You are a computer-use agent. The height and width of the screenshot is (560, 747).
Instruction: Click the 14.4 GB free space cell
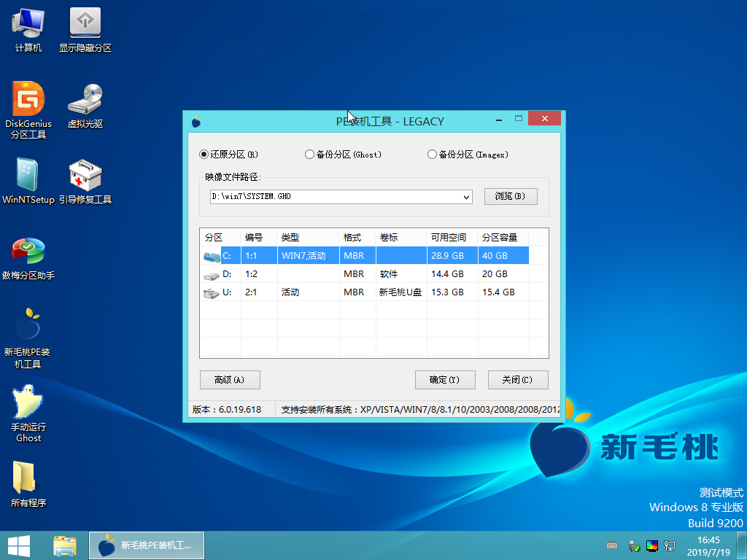452,274
